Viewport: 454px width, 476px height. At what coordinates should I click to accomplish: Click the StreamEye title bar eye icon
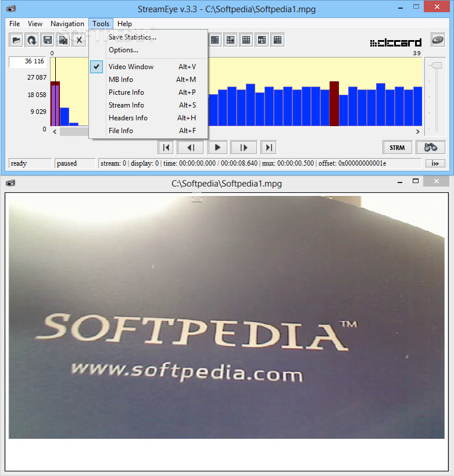pyautogui.click(x=10, y=9)
